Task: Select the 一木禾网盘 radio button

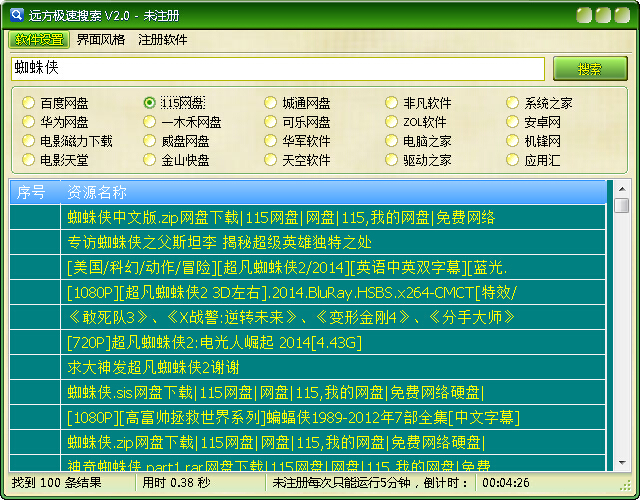Action: point(149,122)
